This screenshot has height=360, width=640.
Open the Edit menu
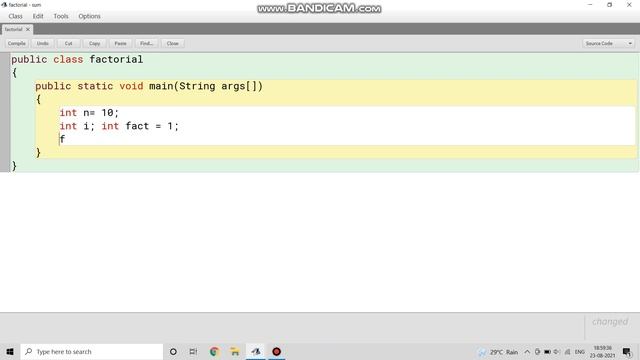(38, 16)
